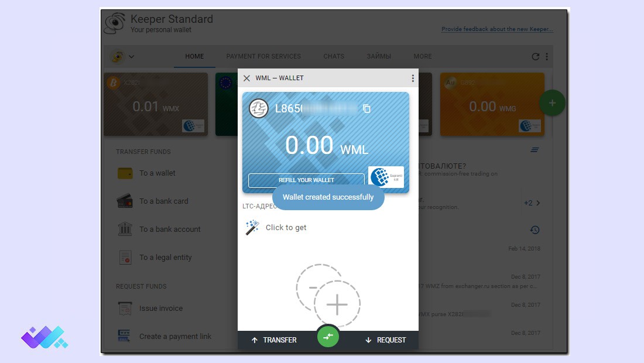Viewport: 644px width, 363px height.
Task: Switch to Payment for Services tab
Action: coord(263,57)
